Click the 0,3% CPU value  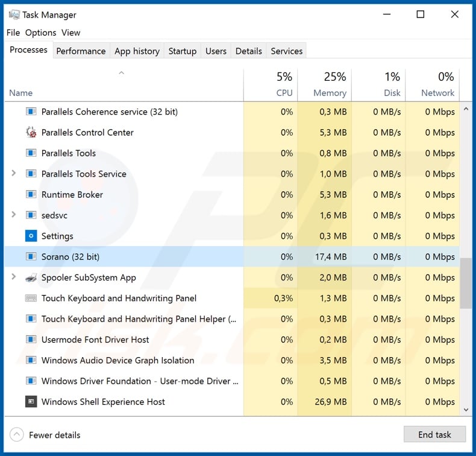[x=284, y=298]
